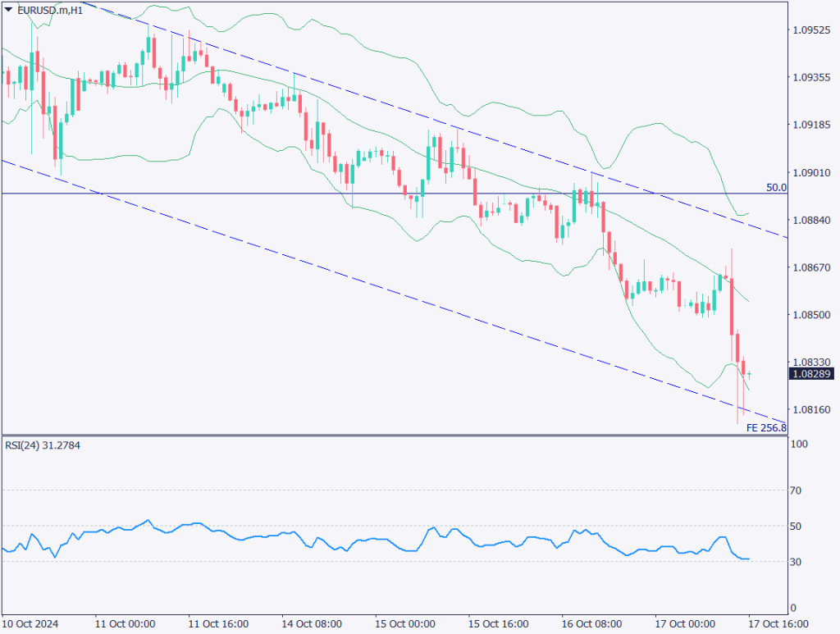This screenshot has width=840, height=634.
Task: Click the 1.08500 price axis label
Action: pyautogui.click(x=813, y=315)
